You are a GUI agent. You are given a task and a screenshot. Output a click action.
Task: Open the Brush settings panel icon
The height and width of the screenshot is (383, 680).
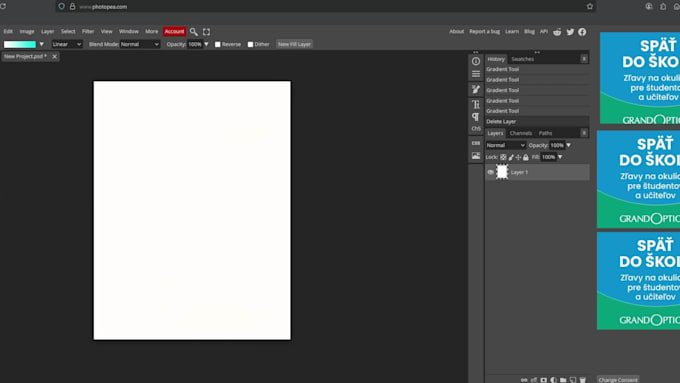(476, 89)
